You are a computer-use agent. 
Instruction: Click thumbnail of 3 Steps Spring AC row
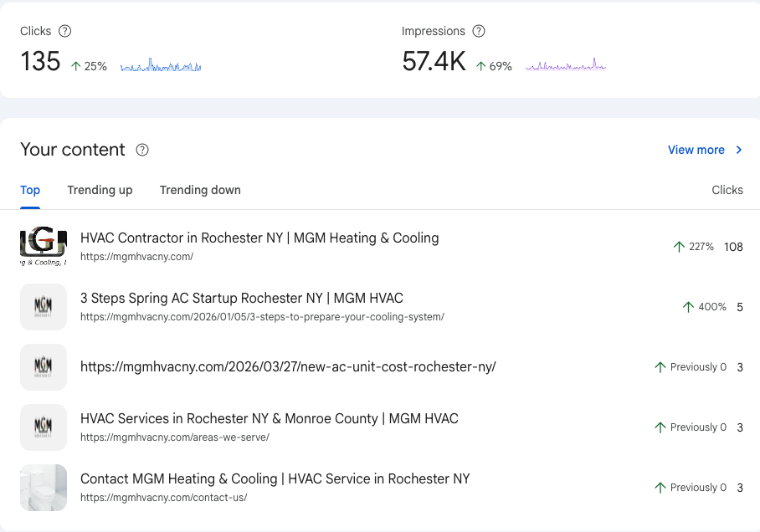click(x=44, y=307)
